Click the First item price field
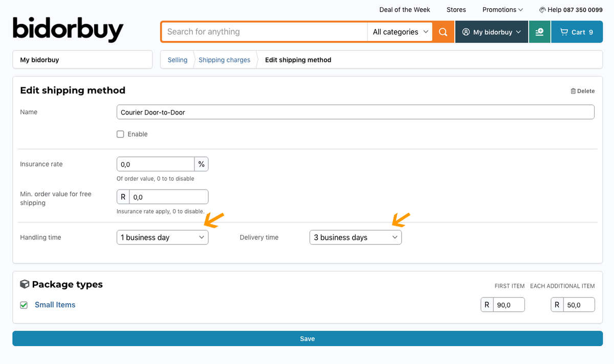The height and width of the screenshot is (364, 614). point(509,305)
